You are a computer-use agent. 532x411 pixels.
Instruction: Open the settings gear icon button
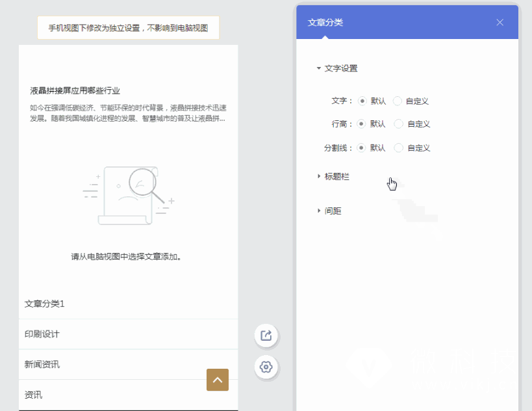tap(266, 367)
